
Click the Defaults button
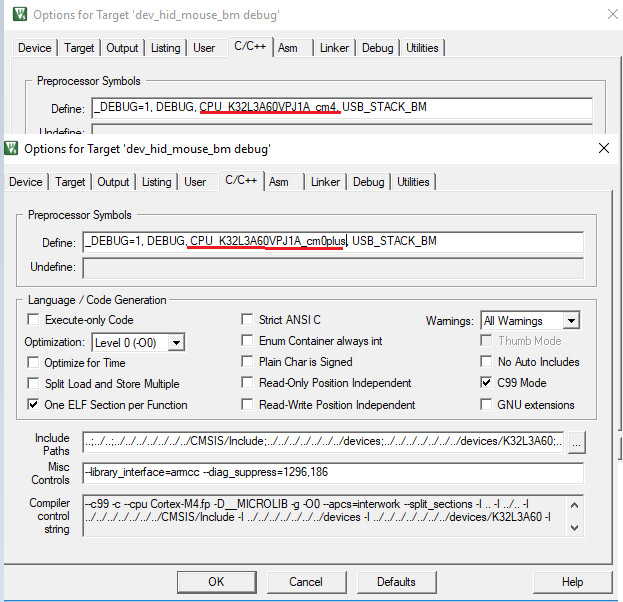(x=396, y=581)
